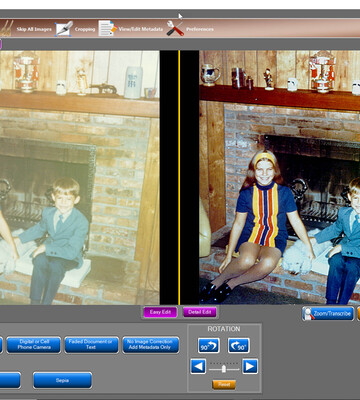Screen dimensions: 360x400
Task: Click the left rotation arrow button
Action: click(198, 367)
